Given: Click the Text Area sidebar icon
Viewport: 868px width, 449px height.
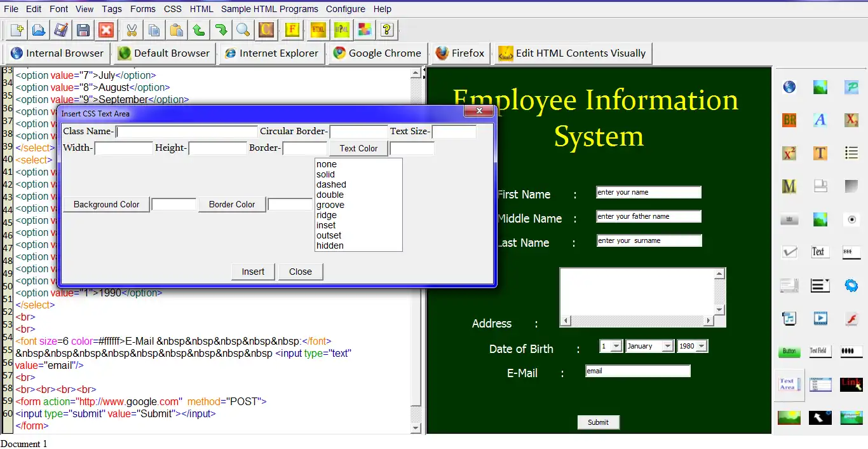Looking at the screenshot, I should [x=789, y=384].
